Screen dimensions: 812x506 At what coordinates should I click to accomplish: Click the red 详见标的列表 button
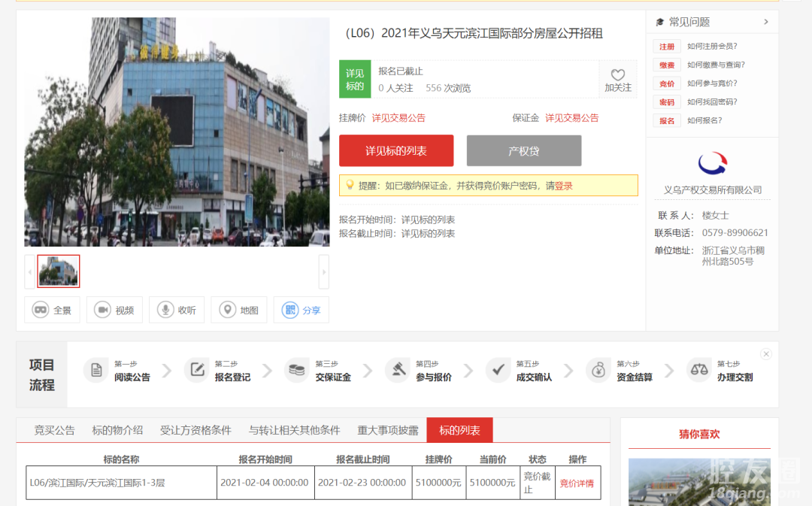396,151
